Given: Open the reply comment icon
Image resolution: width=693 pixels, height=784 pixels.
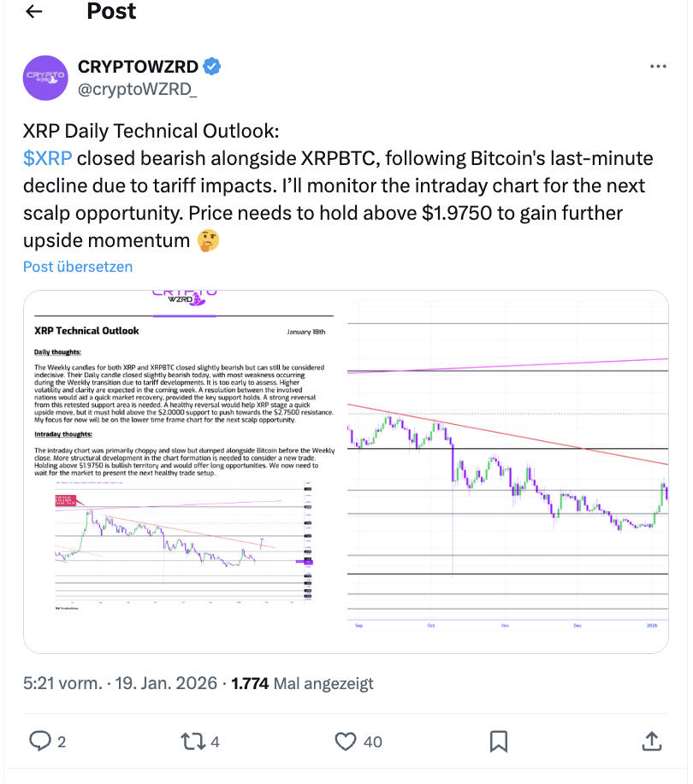Looking at the screenshot, I should coord(40,740).
